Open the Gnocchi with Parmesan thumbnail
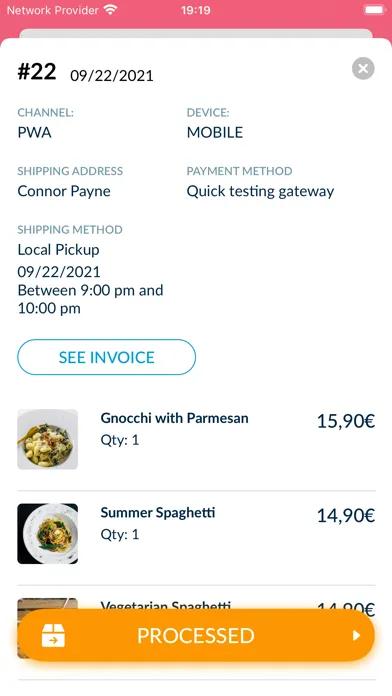Image resolution: width=392 pixels, height=696 pixels. [x=48, y=439]
